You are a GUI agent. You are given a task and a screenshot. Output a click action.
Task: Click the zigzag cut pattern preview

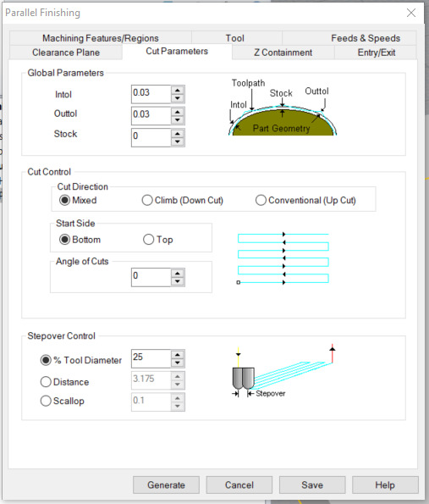pyautogui.click(x=283, y=258)
